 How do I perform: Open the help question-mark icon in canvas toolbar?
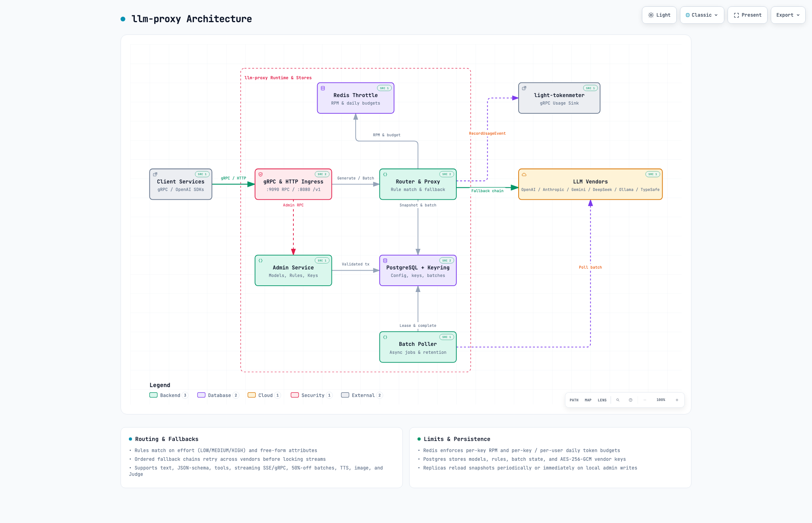point(630,400)
